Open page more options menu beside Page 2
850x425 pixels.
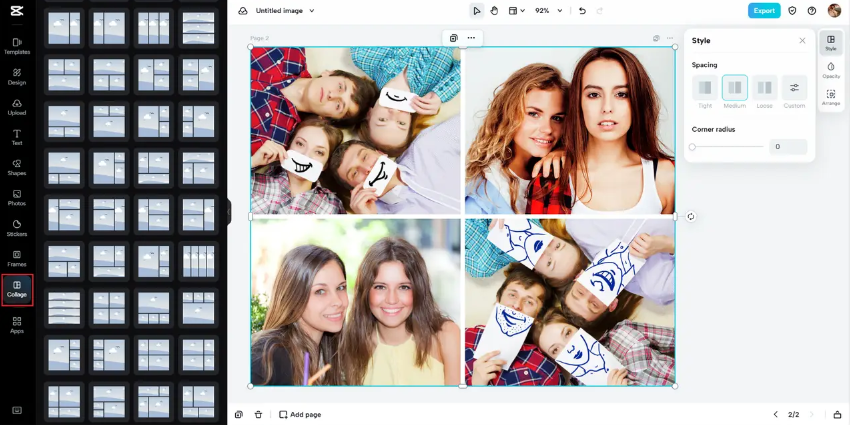click(670, 38)
